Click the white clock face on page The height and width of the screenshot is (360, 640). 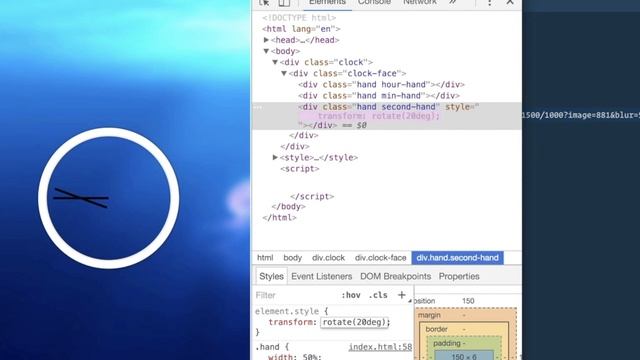pos(109,198)
